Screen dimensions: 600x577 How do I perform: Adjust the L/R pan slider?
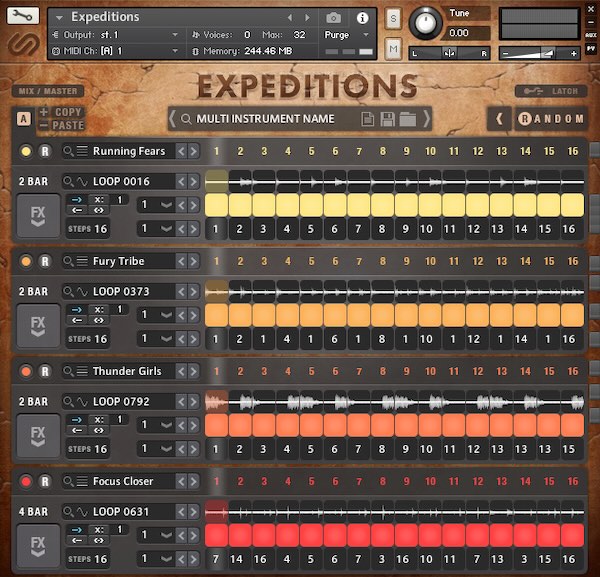[x=449, y=53]
